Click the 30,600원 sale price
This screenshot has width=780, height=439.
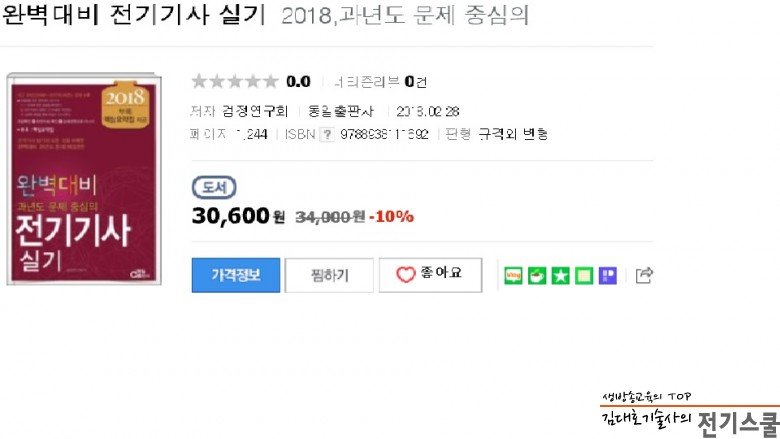[238, 215]
